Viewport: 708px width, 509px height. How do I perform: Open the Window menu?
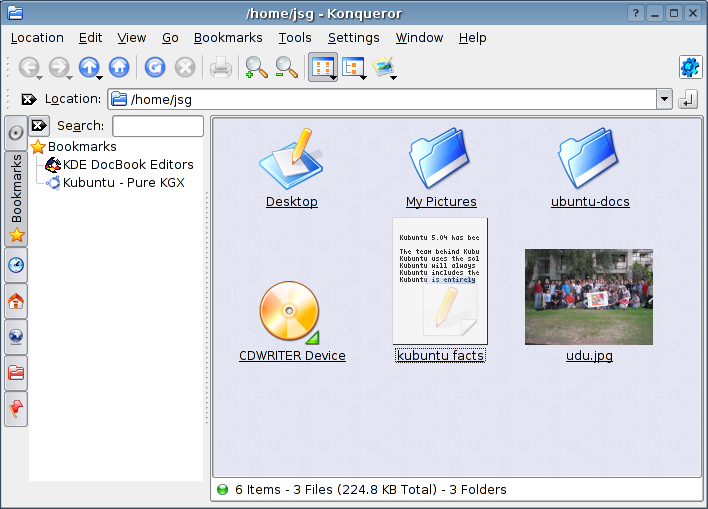[x=419, y=38]
